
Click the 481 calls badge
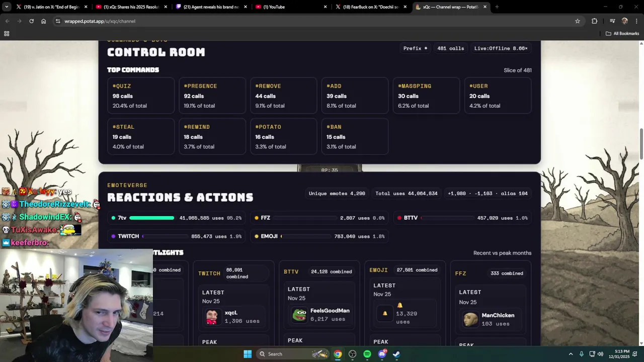(450, 48)
